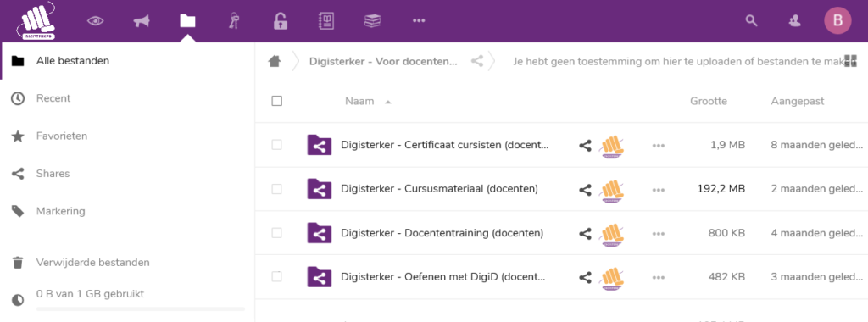
Task: Click the Docententraining shared folder icon
Action: tap(320, 233)
